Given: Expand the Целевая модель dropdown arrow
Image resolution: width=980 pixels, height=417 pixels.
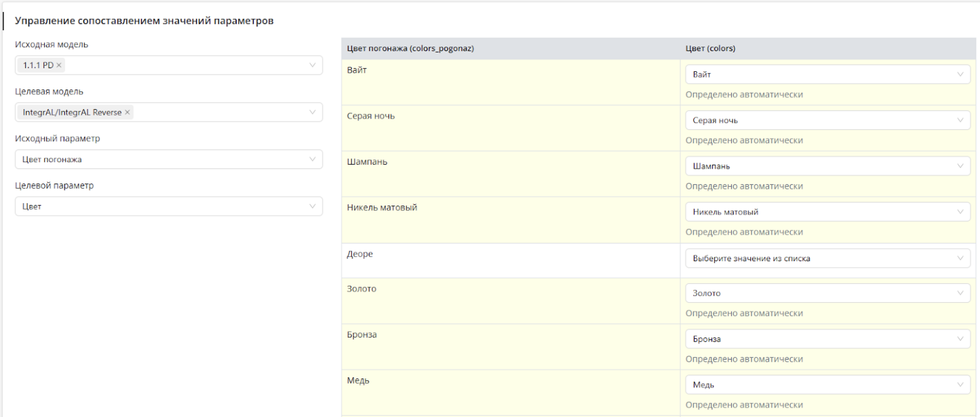Looking at the screenshot, I should pyautogui.click(x=312, y=113).
